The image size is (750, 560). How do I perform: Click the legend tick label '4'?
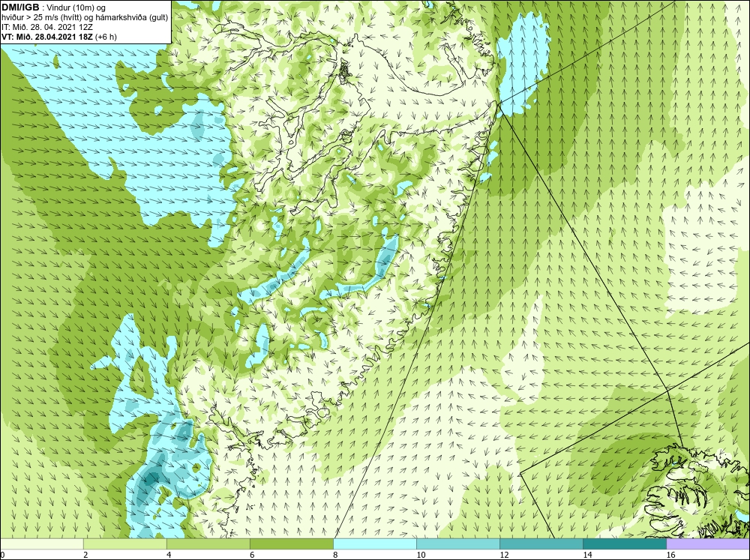coord(169,555)
